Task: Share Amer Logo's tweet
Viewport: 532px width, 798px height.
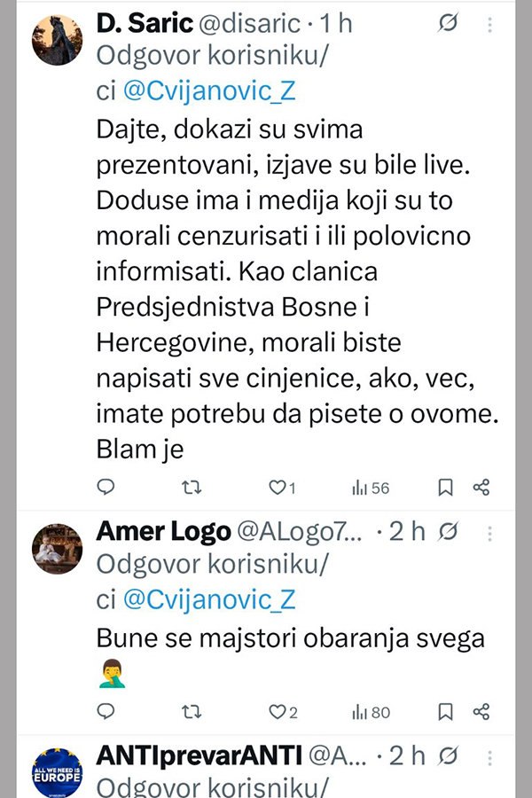Action: 481,711
